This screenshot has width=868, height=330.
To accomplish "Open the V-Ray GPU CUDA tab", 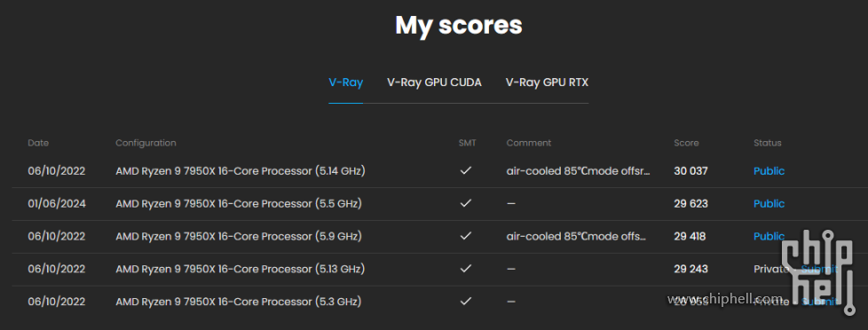I will coord(434,82).
